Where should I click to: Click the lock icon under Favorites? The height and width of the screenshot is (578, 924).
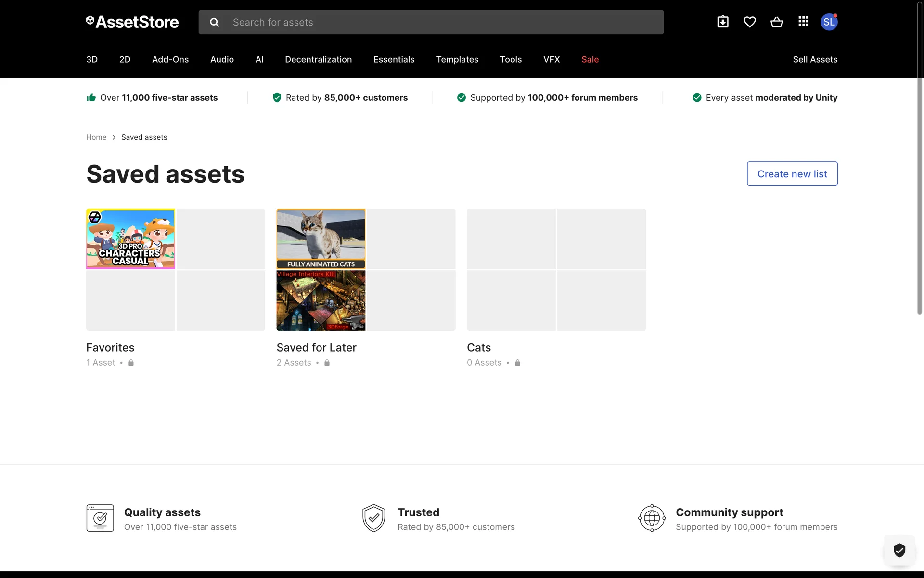131,363
